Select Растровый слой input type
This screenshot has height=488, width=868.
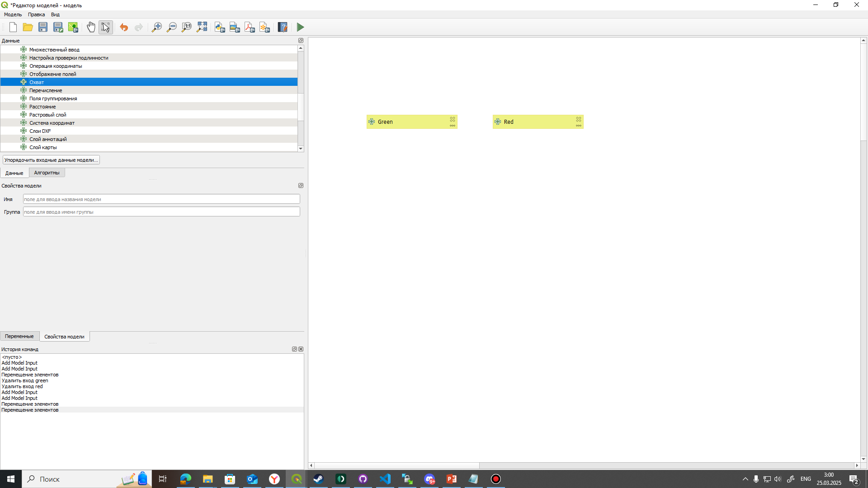click(149, 115)
